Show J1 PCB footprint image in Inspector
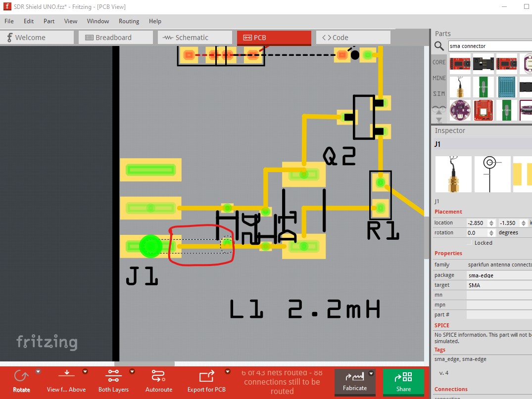This screenshot has height=399, width=532. (x=523, y=174)
